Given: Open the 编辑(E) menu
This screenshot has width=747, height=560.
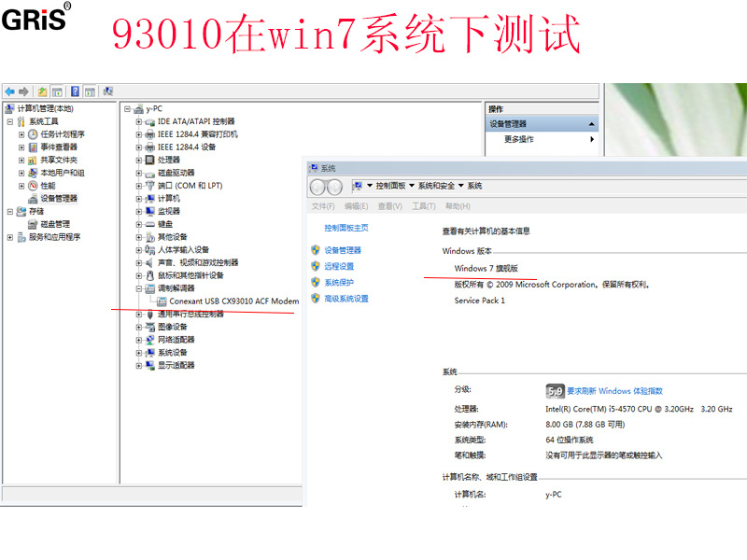Looking at the screenshot, I should tap(357, 206).
